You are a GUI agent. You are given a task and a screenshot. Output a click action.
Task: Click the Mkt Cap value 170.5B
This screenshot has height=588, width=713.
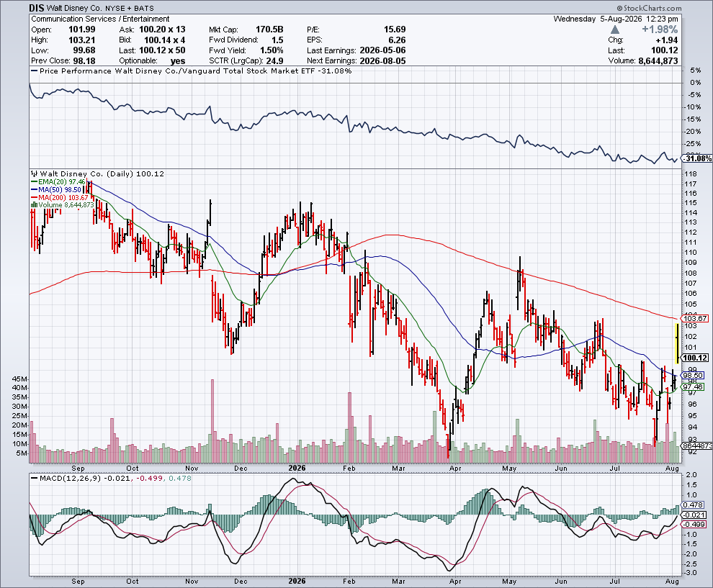pos(269,30)
